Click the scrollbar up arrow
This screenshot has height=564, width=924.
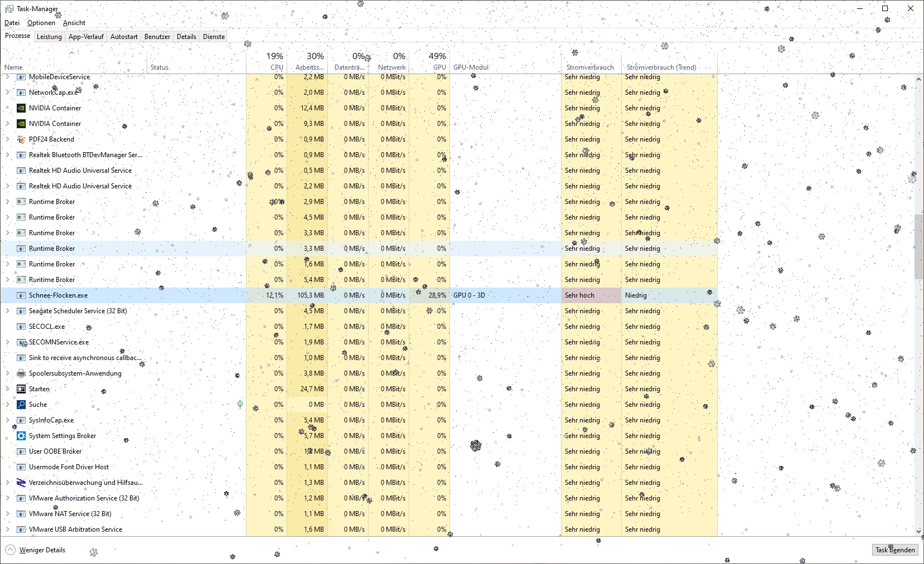click(x=919, y=79)
